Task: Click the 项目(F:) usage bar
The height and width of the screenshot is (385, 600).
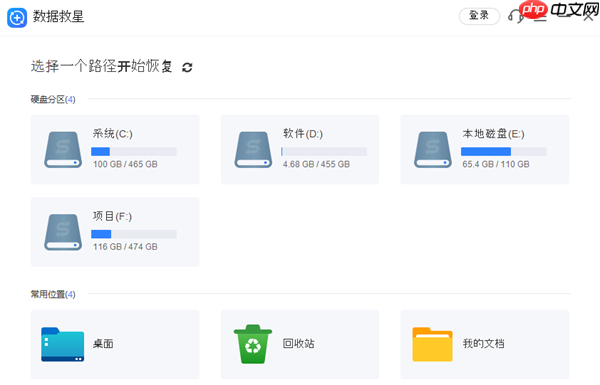Action: (x=134, y=234)
